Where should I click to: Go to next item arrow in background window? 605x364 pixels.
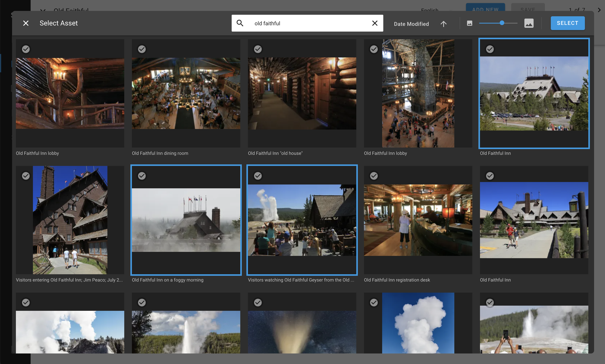point(599,10)
